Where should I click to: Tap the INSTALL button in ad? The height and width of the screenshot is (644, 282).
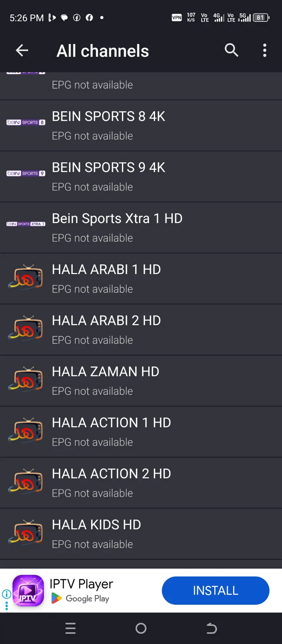[215, 590]
